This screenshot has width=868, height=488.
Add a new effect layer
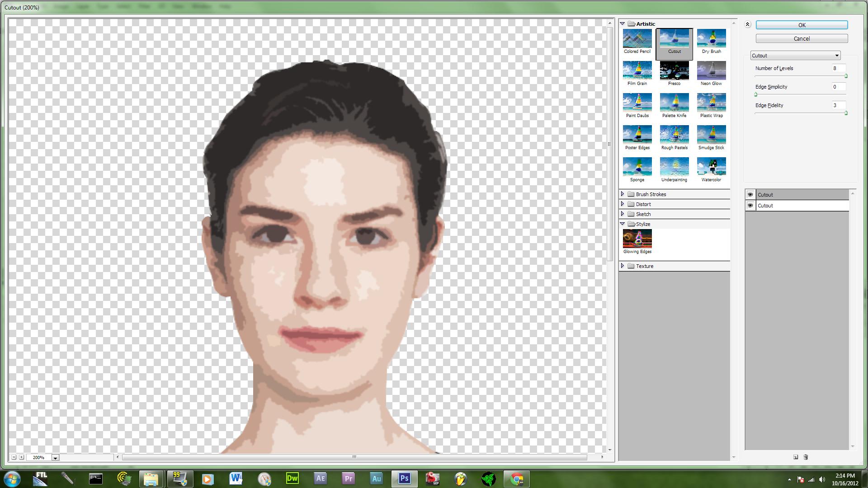tap(796, 457)
